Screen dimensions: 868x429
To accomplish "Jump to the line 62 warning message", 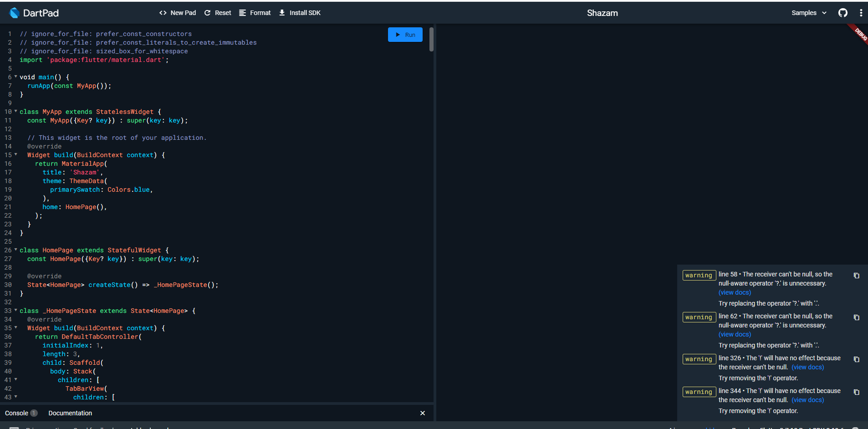I will coord(776,321).
